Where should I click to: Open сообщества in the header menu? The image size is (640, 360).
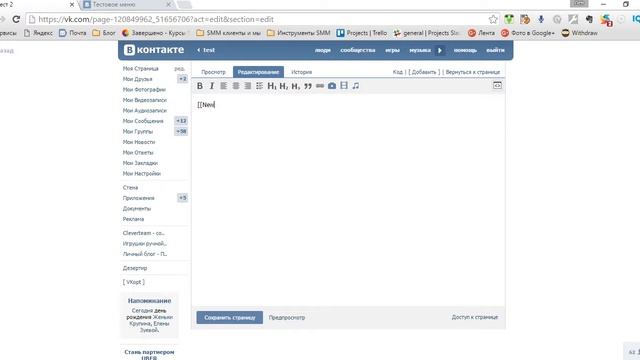pyautogui.click(x=358, y=50)
